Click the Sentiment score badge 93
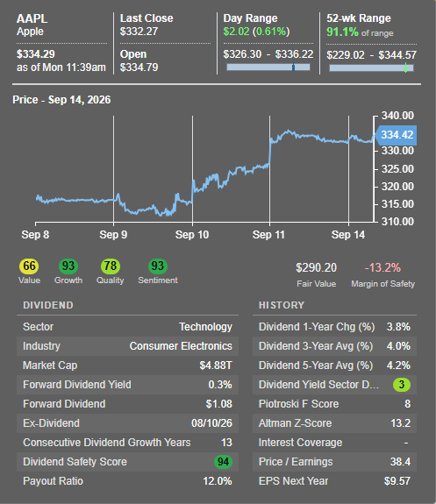 (x=158, y=266)
